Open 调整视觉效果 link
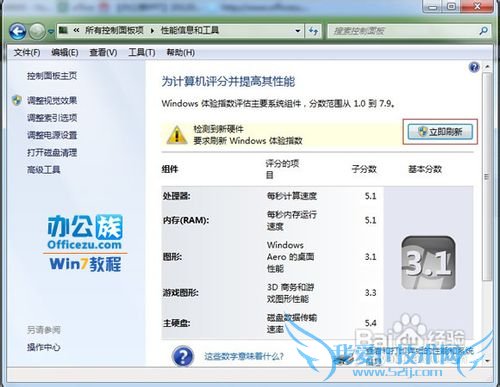The image size is (500, 387). (x=52, y=100)
